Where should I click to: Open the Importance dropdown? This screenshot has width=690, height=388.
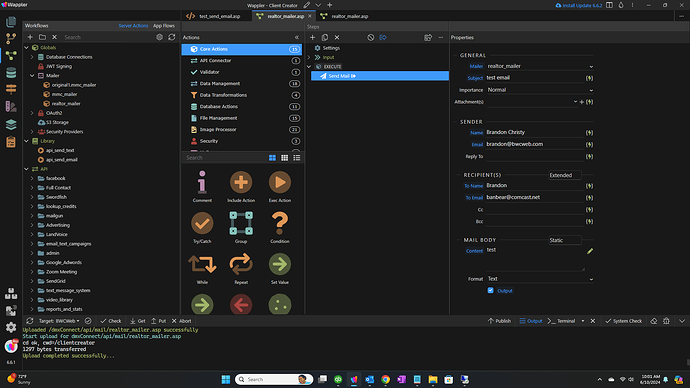click(540, 90)
